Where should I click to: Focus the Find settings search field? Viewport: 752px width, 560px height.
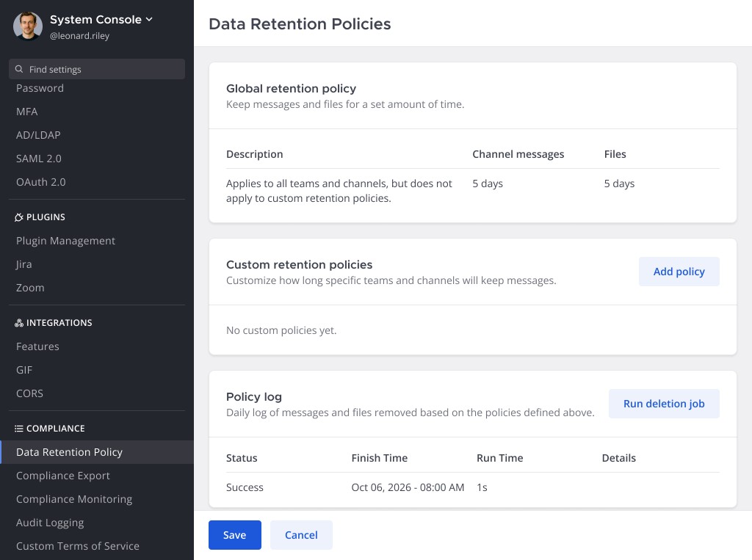click(97, 69)
